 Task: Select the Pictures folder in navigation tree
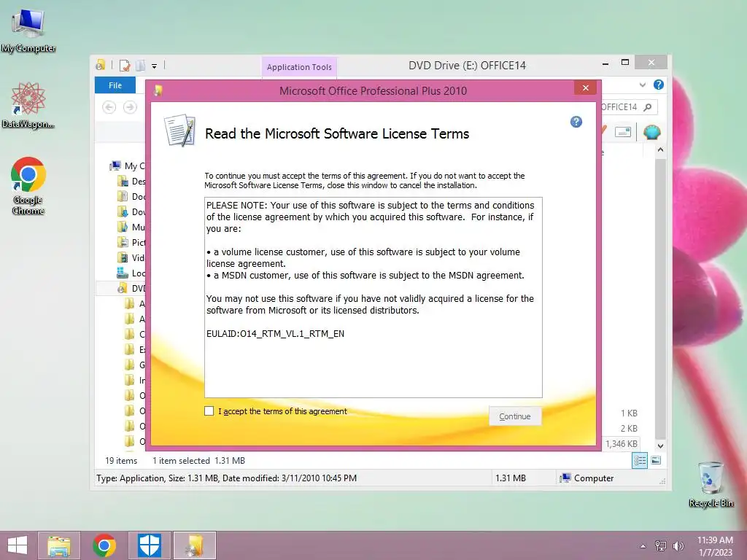tap(131, 242)
